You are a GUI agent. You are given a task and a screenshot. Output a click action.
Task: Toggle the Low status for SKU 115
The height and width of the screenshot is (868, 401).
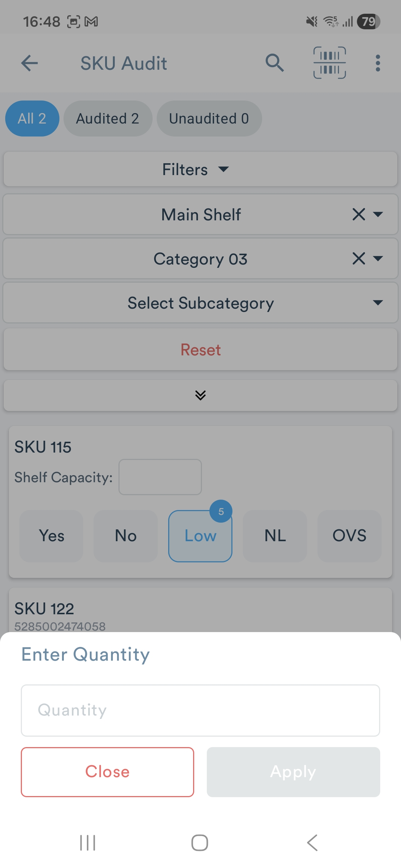tap(200, 536)
